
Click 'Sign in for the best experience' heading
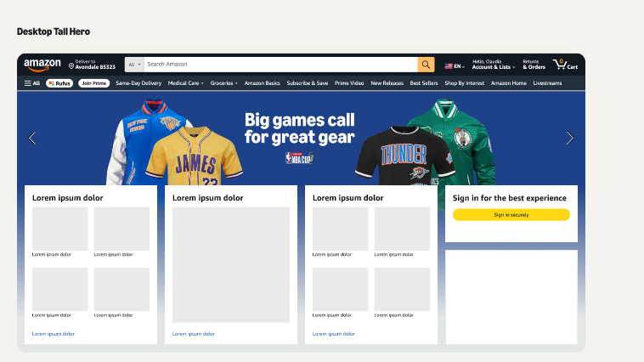[509, 198]
